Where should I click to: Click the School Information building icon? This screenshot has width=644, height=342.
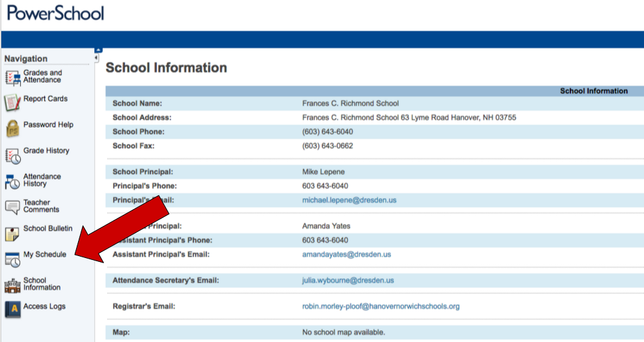pos(12,285)
